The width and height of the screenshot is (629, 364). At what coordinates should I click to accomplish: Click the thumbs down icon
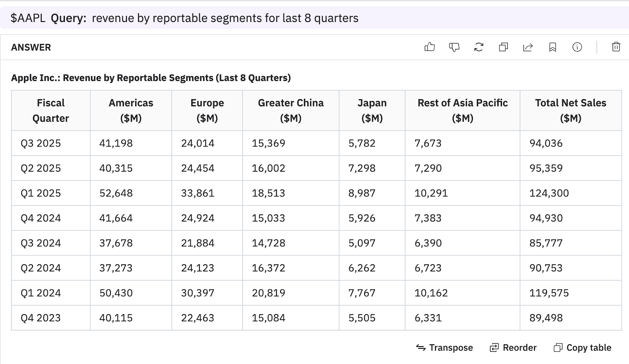[454, 47]
